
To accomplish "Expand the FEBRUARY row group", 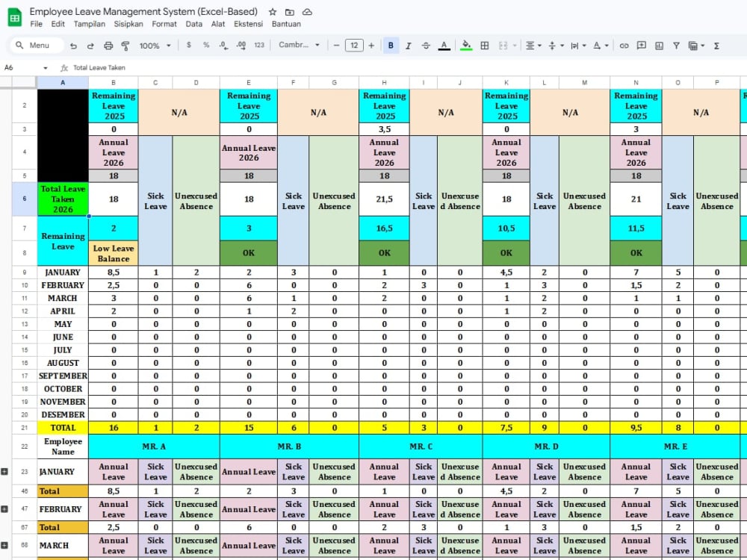I will pyautogui.click(x=4, y=509).
